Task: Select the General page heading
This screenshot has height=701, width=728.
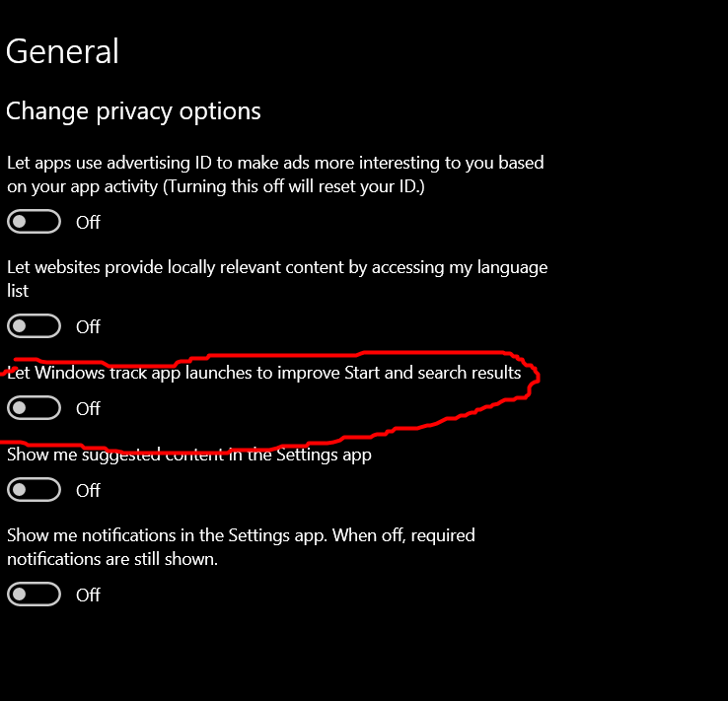Action: [x=63, y=51]
